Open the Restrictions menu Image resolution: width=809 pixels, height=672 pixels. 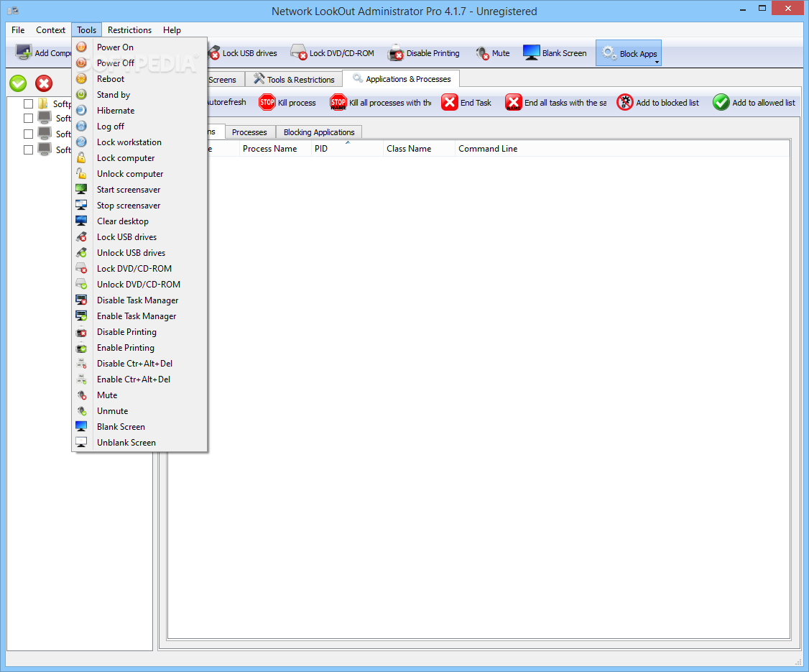pos(129,30)
